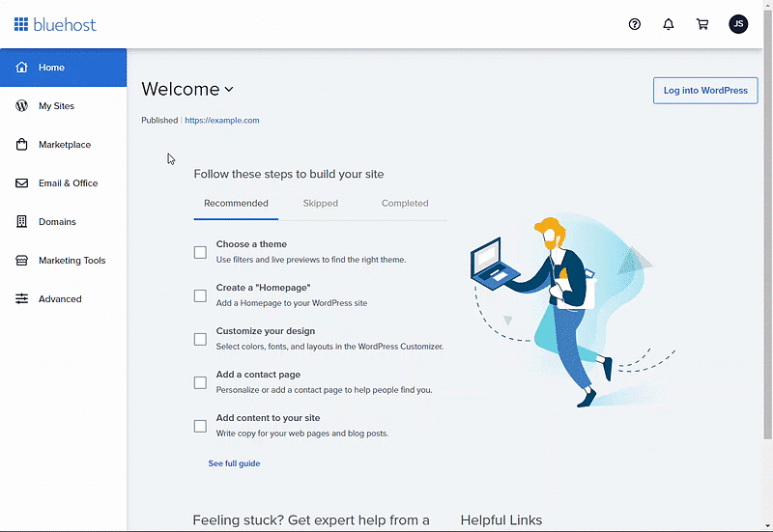Viewport: 773px width, 532px height.
Task: Click "Add a Homepage to your WordPress site" text
Action: pos(292,303)
